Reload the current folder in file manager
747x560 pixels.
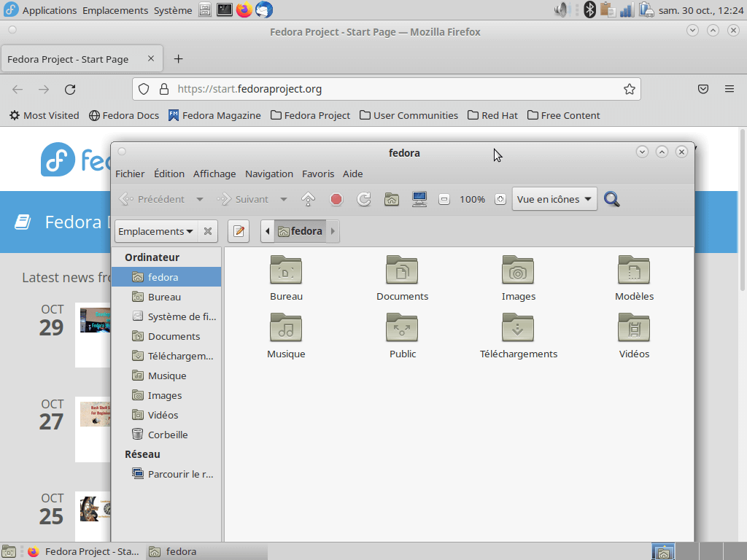pos(364,199)
